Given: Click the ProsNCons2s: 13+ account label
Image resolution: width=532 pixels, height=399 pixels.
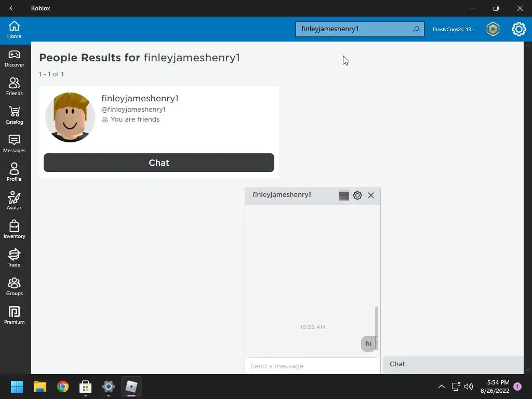Looking at the screenshot, I should pos(453,30).
